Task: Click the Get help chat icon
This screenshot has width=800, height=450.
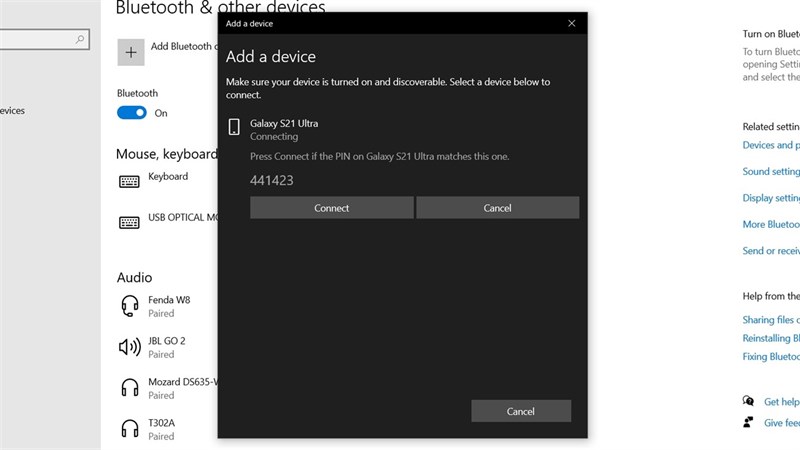Action: click(x=748, y=401)
